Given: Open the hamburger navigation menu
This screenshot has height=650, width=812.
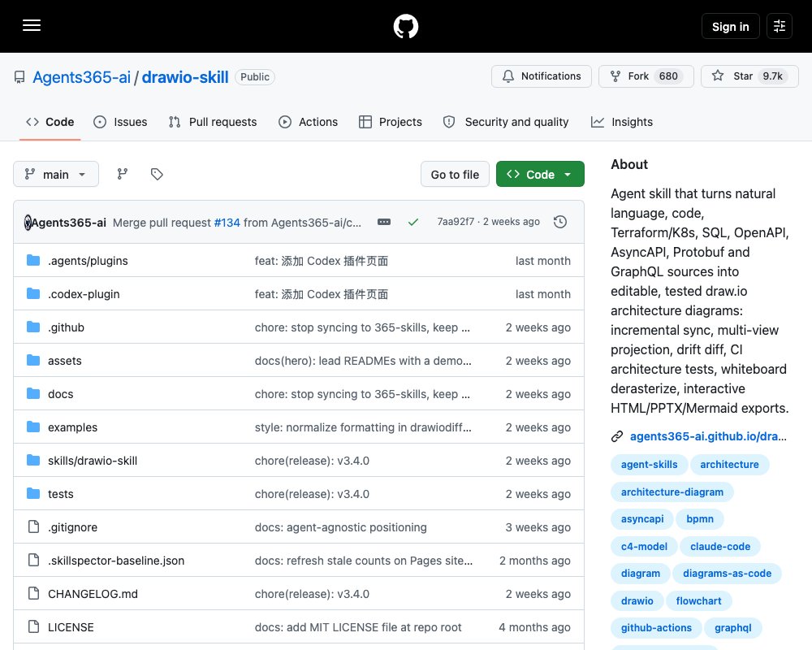Looking at the screenshot, I should [x=32, y=25].
